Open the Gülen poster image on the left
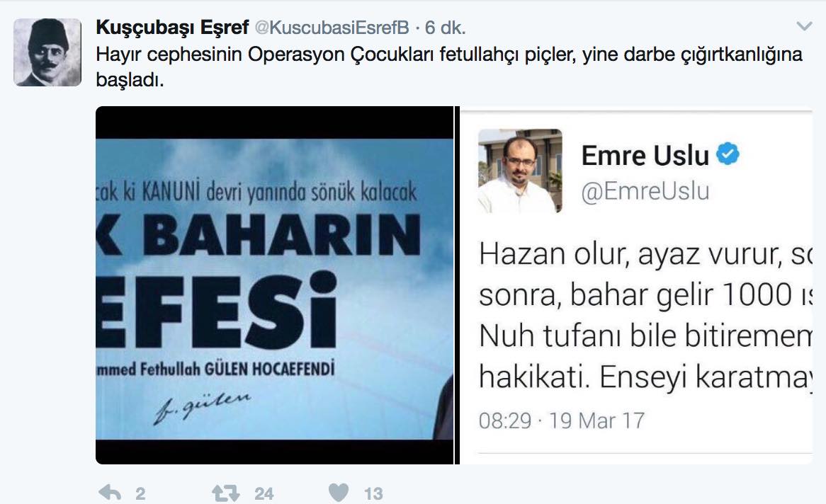Screen dimensions: 826x504 tap(274, 285)
